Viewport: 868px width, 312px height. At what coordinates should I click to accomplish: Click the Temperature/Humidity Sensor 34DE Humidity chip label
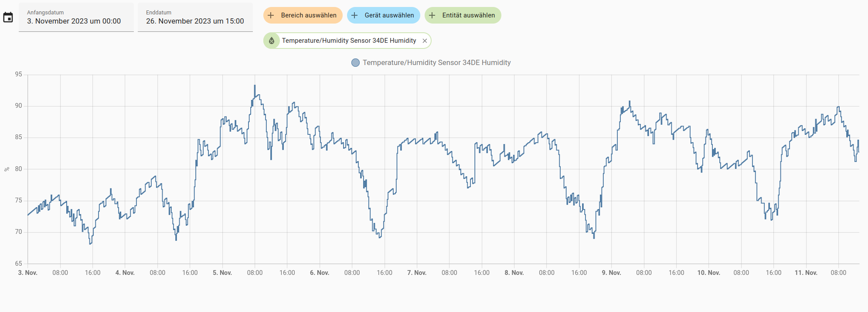[349, 41]
